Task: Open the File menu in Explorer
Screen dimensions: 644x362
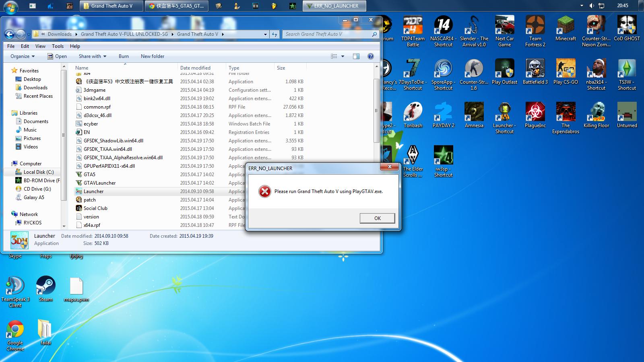Action: (11, 46)
